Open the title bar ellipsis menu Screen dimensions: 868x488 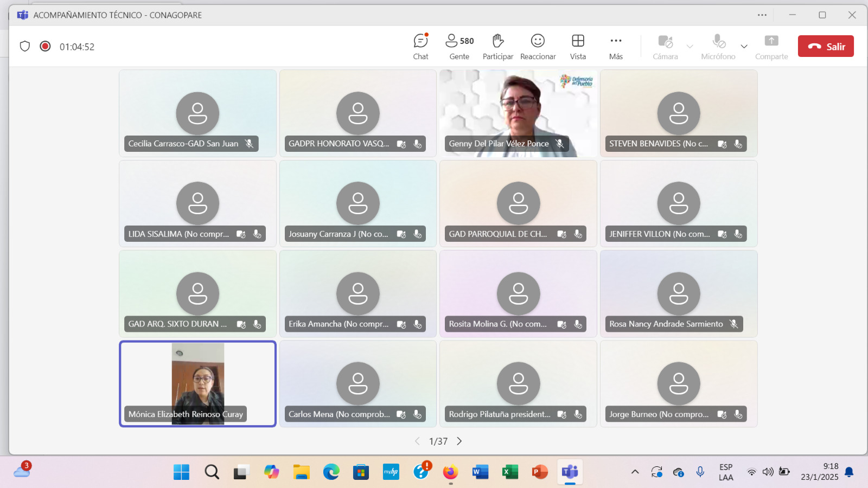click(x=762, y=15)
